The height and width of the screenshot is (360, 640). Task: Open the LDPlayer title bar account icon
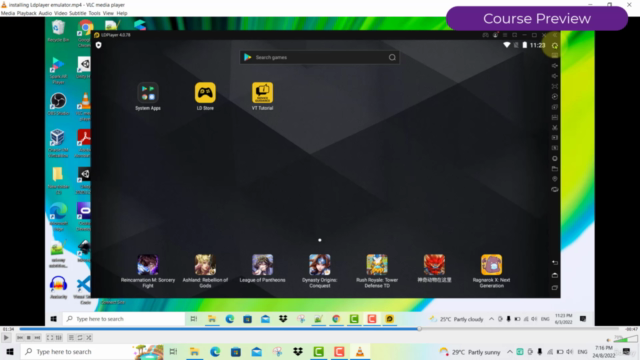[x=495, y=35]
